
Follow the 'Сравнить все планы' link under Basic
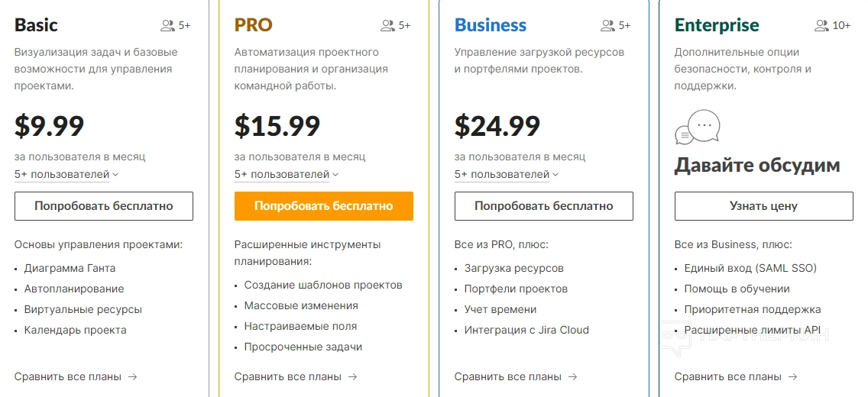coord(68,376)
